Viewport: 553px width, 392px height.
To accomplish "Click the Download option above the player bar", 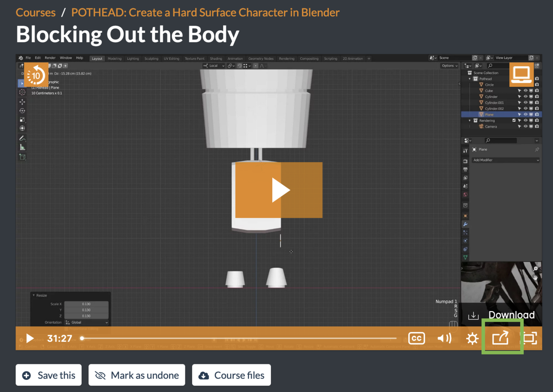I will pyautogui.click(x=501, y=315).
